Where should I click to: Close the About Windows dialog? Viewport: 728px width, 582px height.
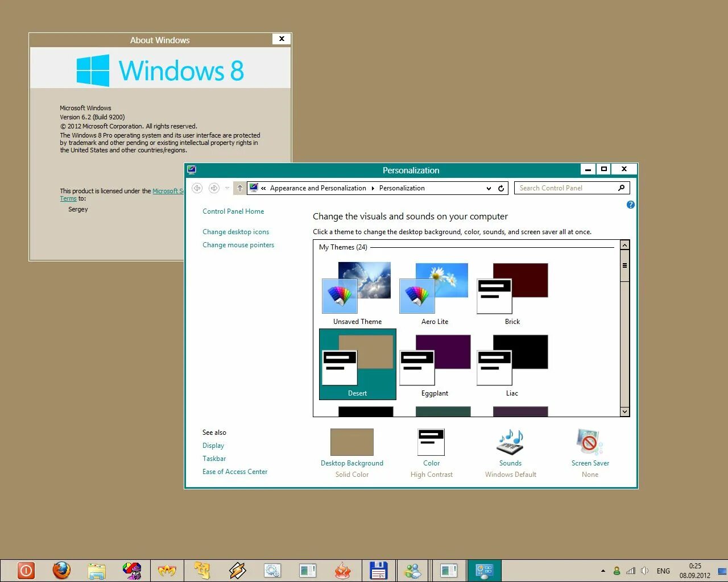pos(282,39)
